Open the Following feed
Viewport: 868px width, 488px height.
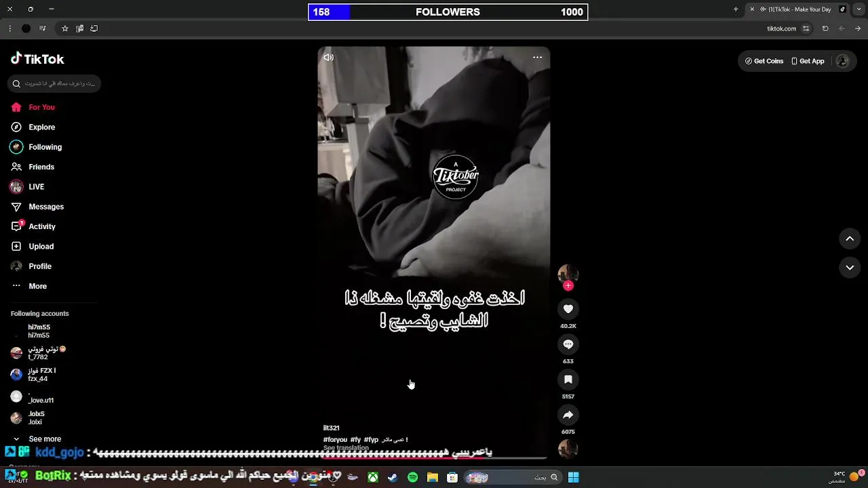(x=36, y=147)
